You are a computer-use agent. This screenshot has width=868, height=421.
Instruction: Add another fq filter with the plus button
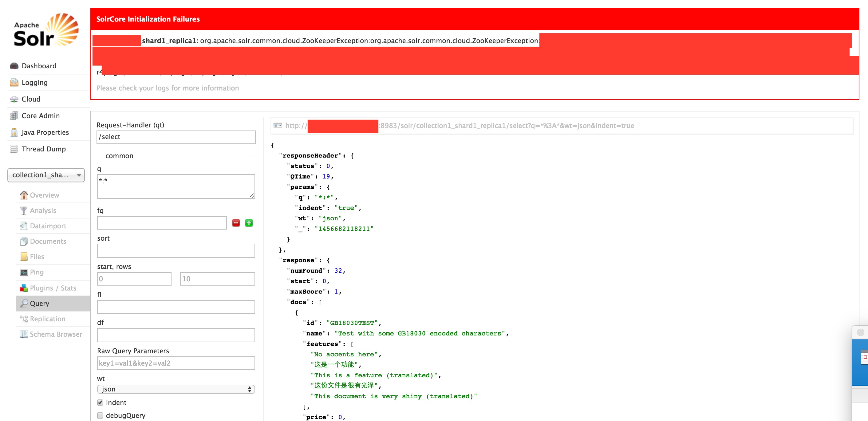click(x=249, y=223)
